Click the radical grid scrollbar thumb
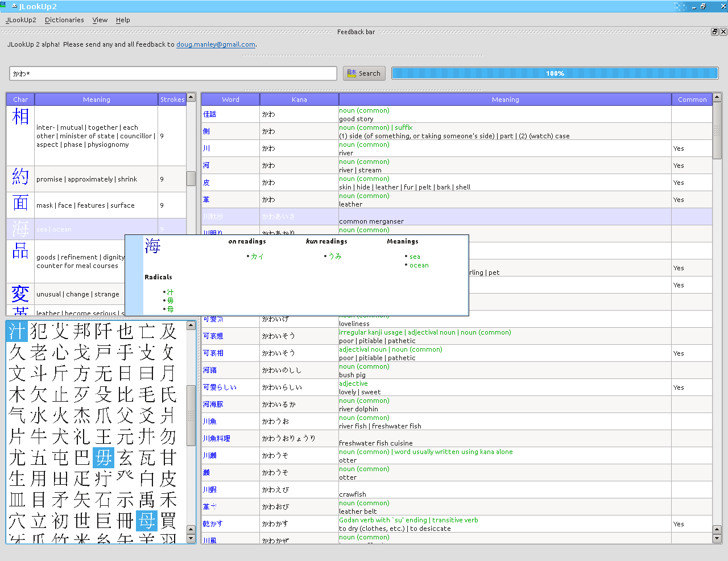The width and height of the screenshot is (728, 561). point(191,416)
